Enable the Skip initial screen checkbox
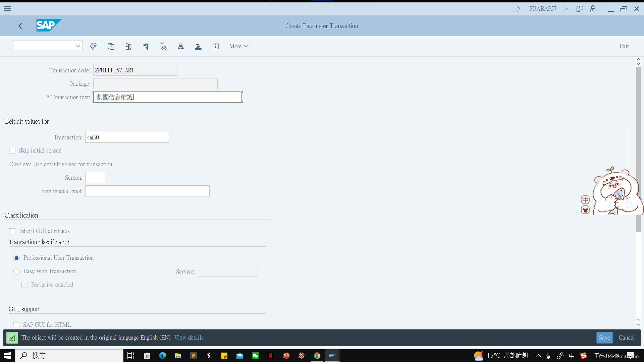This screenshot has width=644, height=362. pyautogui.click(x=12, y=151)
